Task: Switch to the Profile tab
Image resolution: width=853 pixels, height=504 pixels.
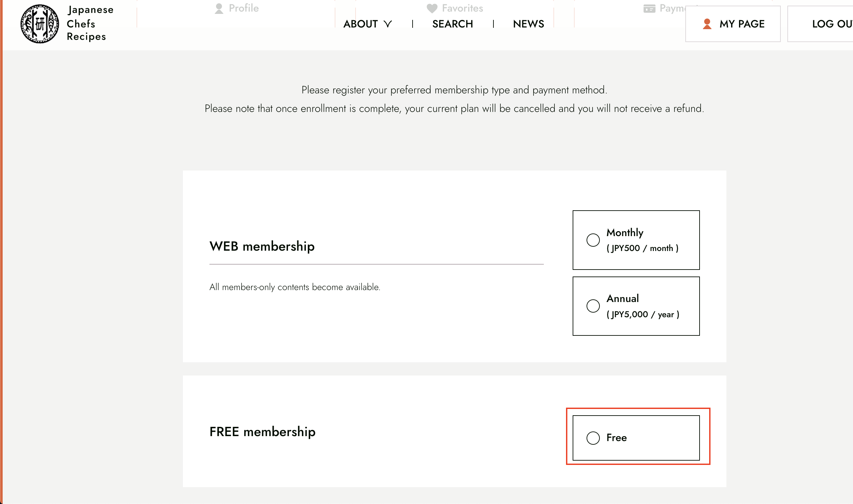Action: coord(237,9)
